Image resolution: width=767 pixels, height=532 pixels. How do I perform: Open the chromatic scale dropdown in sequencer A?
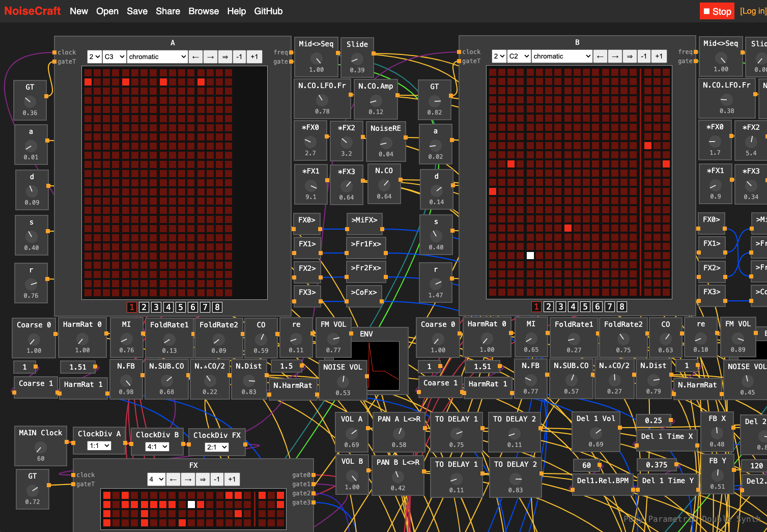[157, 57]
